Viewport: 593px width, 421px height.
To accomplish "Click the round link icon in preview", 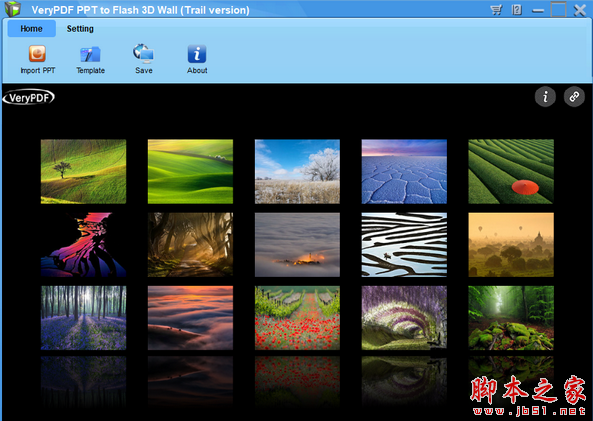I will click(574, 97).
